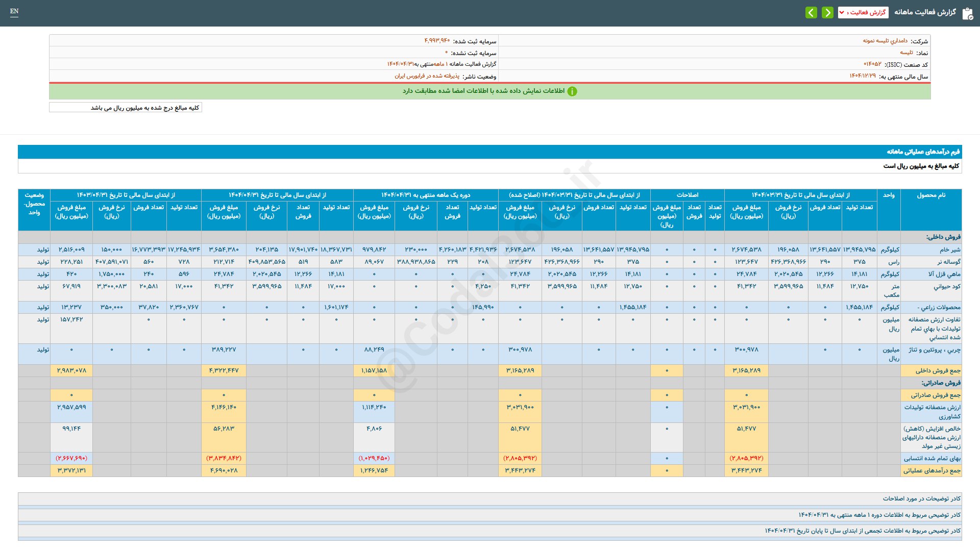The width and height of the screenshot is (980, 551).
Task: Switch language with the EN link
Action: 14,11
